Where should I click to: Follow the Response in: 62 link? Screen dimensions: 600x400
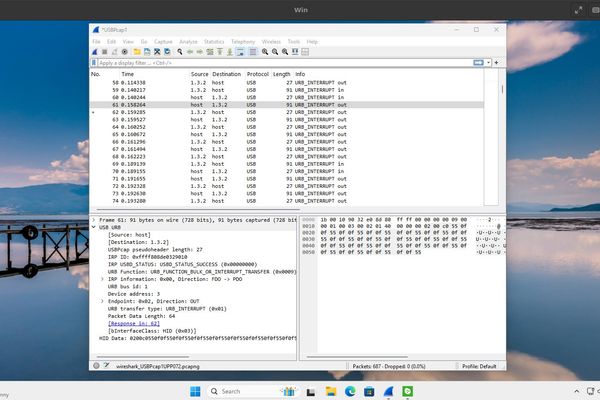click(x=134, y=323)
